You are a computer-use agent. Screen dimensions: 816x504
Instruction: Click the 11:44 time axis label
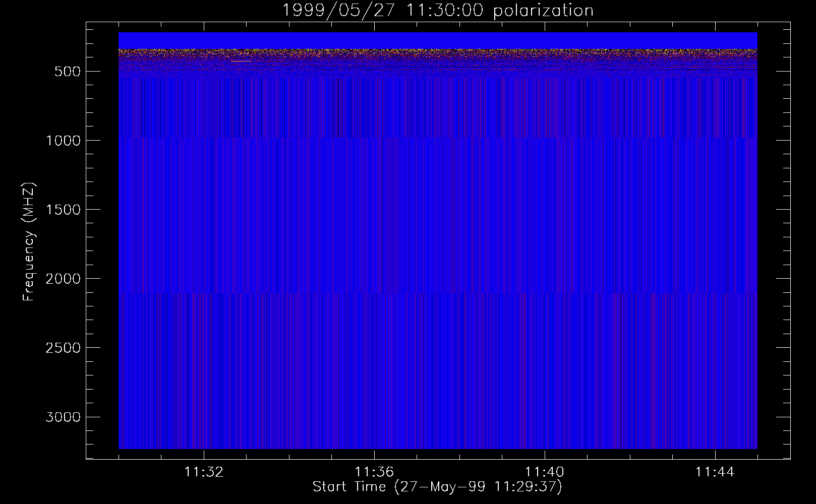[715, 472]
